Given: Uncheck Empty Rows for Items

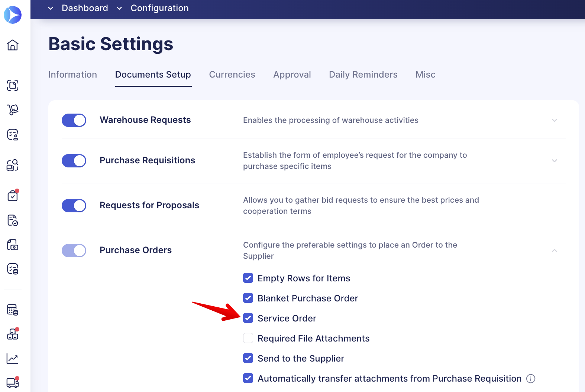Looking at the screenshot, I should point(248,278).
